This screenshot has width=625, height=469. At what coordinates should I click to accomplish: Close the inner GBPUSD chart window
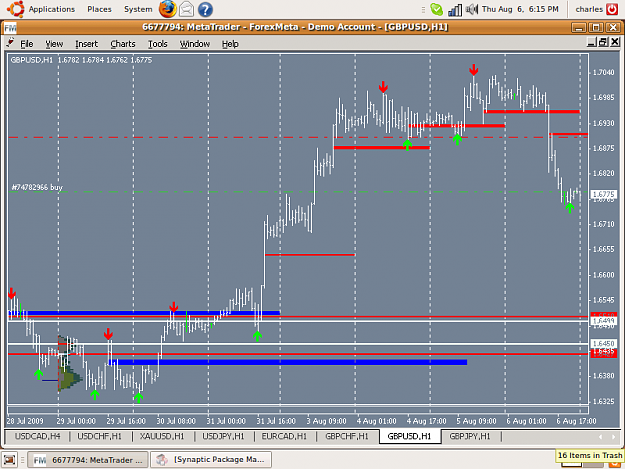coord(615,42)
